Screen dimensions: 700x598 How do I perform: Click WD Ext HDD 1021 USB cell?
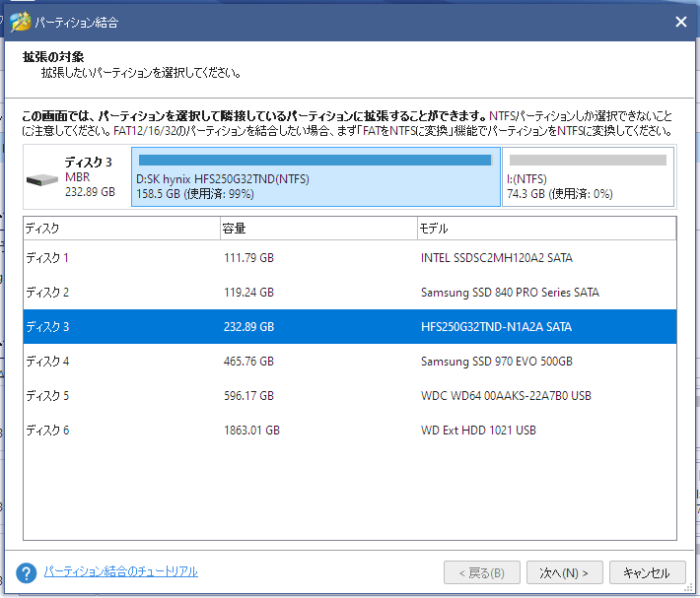point(478,430)
